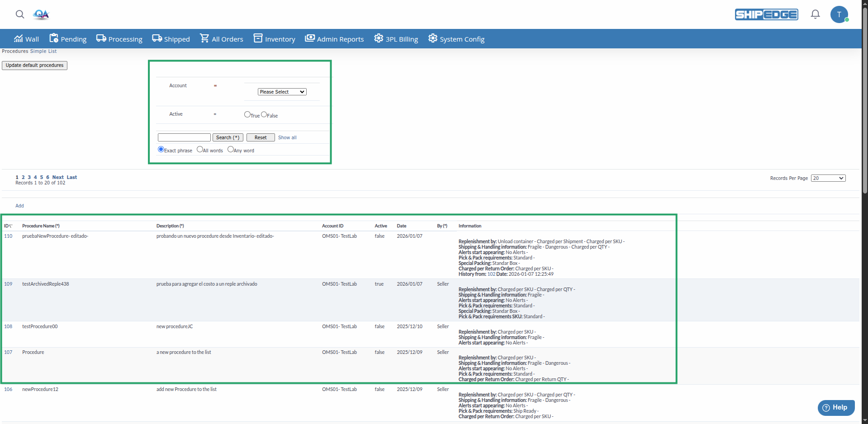Select the Active True radio button

click(x=247, y=114)
